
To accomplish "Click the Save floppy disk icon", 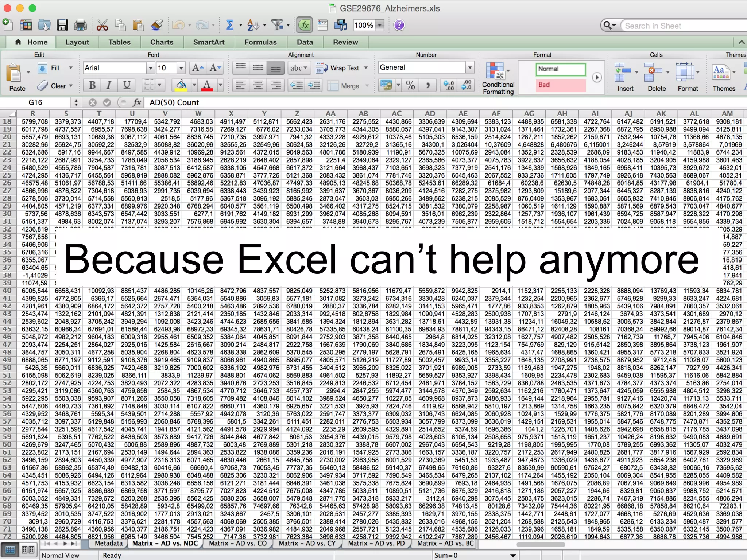I will click(62, 25).
